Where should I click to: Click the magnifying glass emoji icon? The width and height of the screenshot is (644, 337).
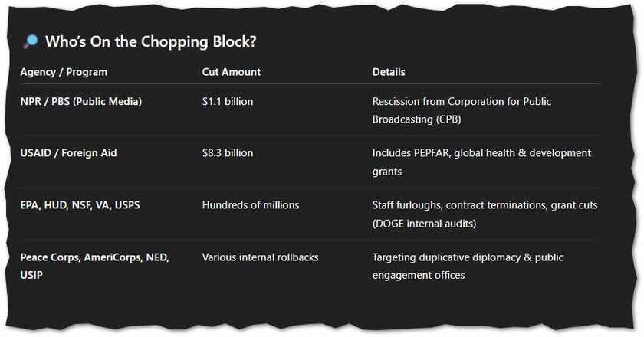[31, 41]
